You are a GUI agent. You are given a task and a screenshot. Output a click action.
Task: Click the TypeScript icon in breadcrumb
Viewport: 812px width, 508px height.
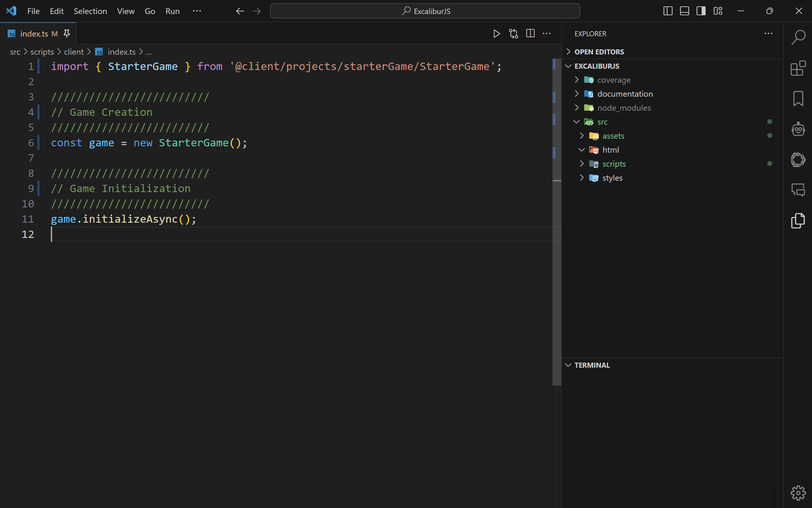coord(99,52)
